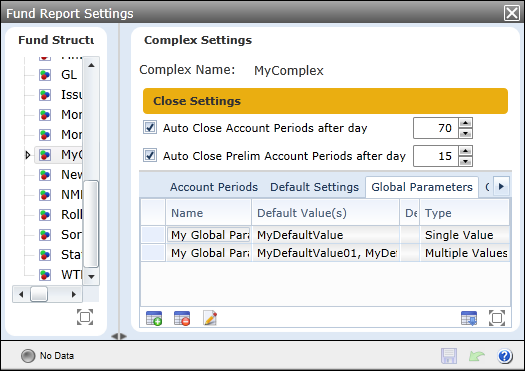Click the delete parameter row icon
This screenshot has height=371, width=525.
182,318
